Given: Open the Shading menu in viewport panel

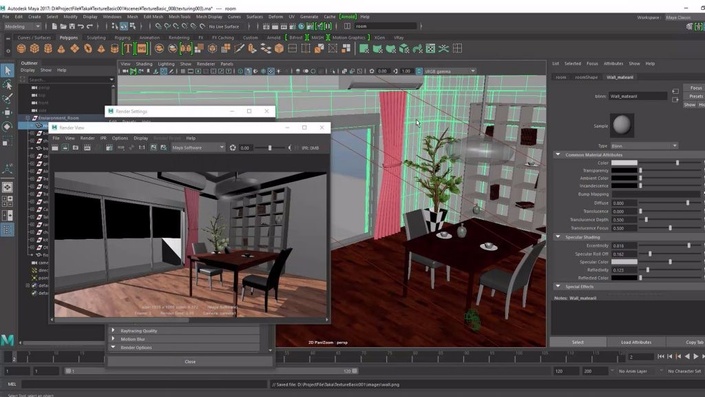Looking at the screenshot, I should [144, 64].
